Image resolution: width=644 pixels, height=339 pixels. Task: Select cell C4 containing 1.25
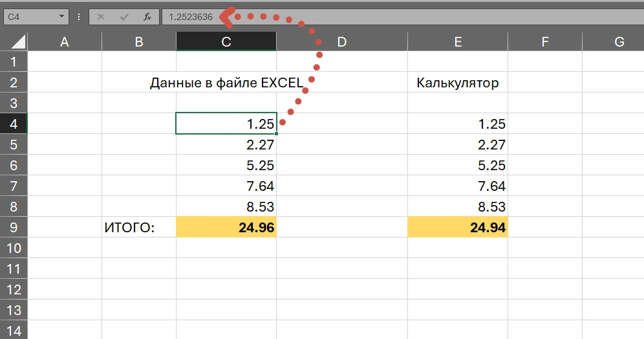(226, 124)
